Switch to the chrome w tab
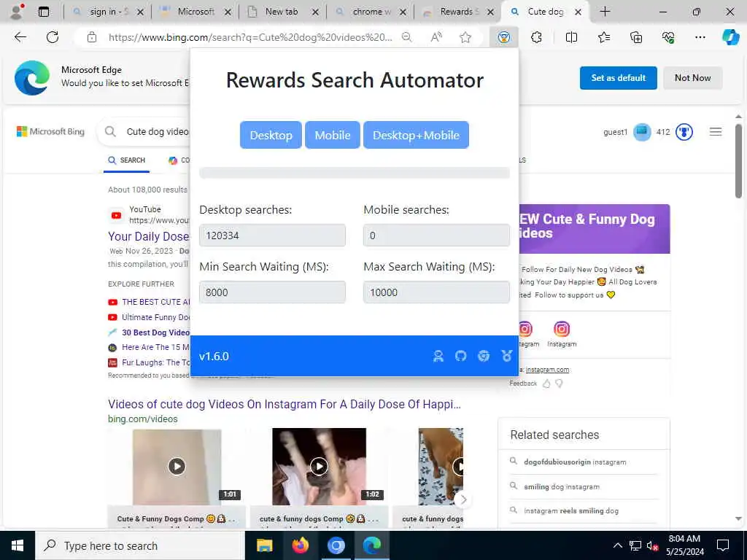 (x=371, y=12)
